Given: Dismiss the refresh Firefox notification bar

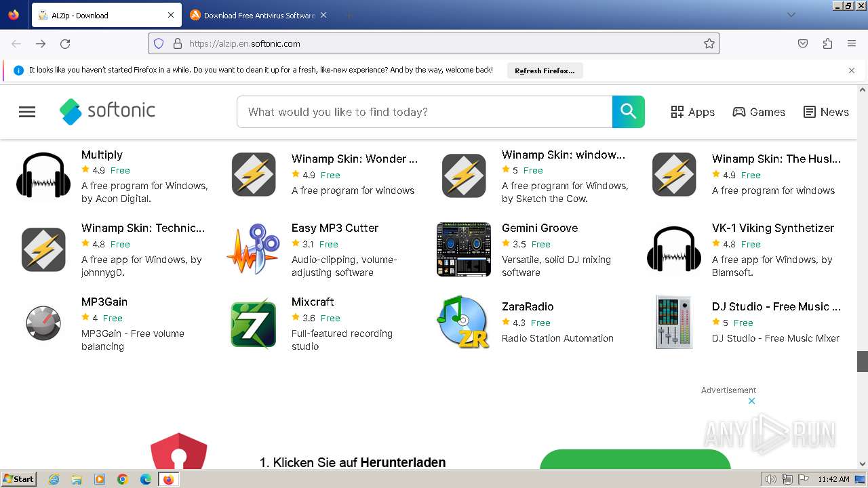Looking at the screenshot, I should click(x=852, y=70).
